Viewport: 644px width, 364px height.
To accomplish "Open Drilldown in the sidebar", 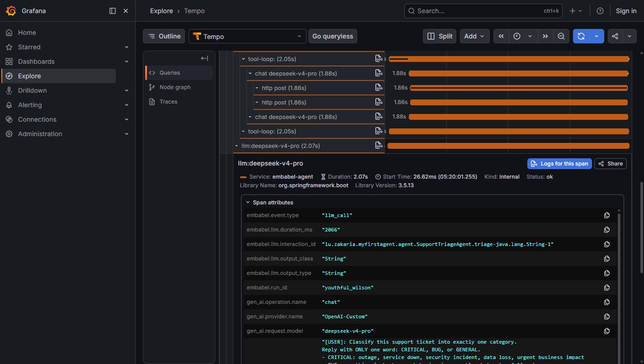I will tap(32, 90).
